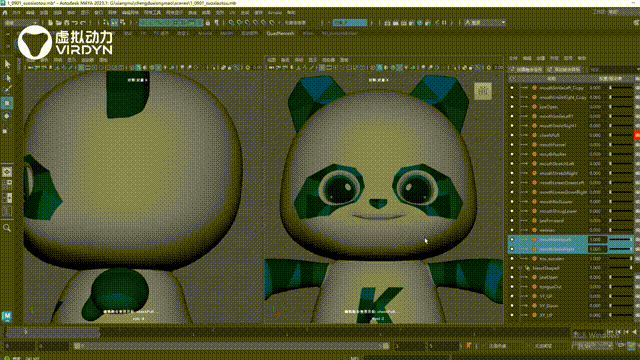Select the SY_Down target name

tap(549, 306)
